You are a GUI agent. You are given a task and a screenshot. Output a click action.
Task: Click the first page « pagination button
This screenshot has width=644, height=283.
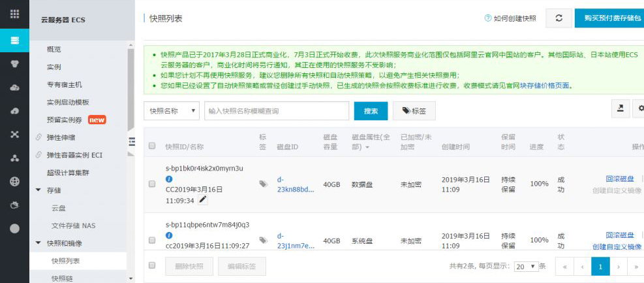click(565, 267)
